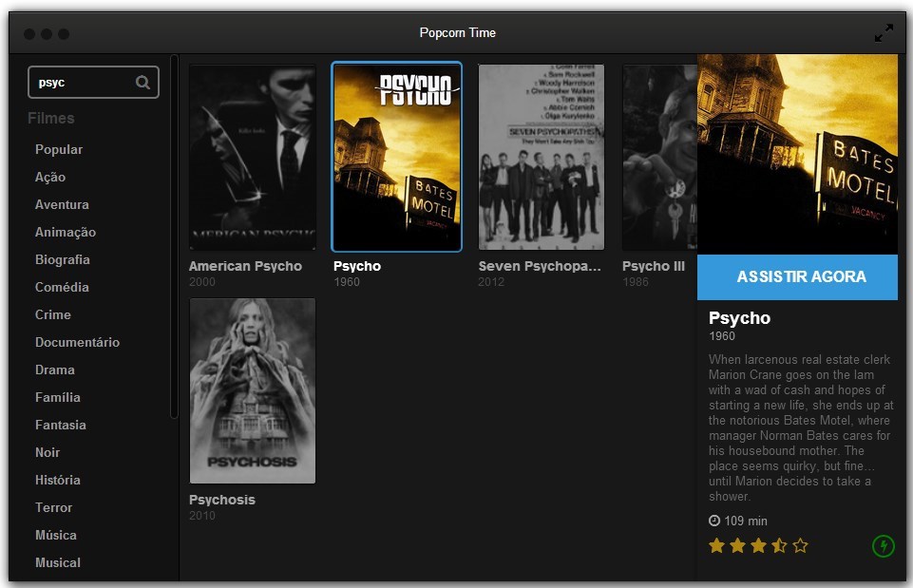Screen dimensions: 913x588
Task: Open the Popular category
Action: 59,150
